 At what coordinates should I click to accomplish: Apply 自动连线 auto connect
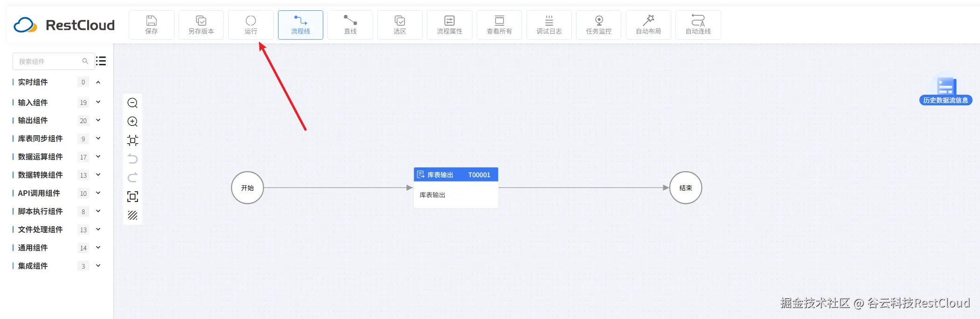point(698,25)
